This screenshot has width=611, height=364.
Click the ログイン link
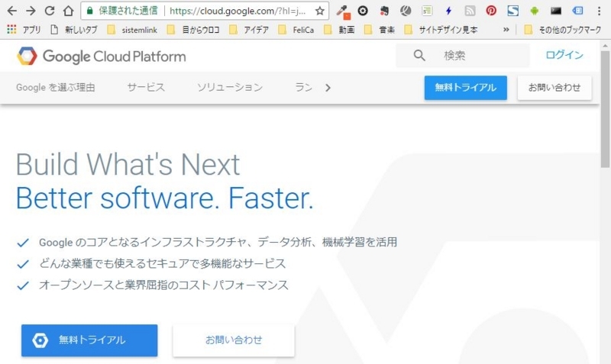coord(564,55)
